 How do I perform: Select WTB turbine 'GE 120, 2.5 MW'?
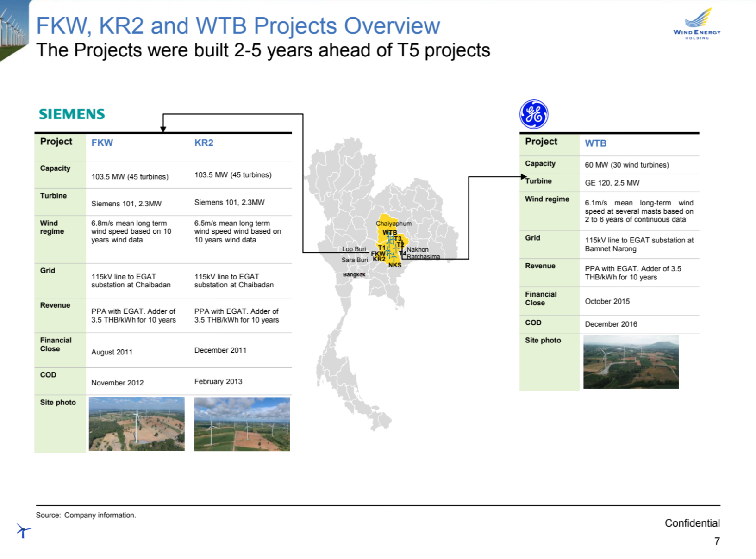point(612,183)
